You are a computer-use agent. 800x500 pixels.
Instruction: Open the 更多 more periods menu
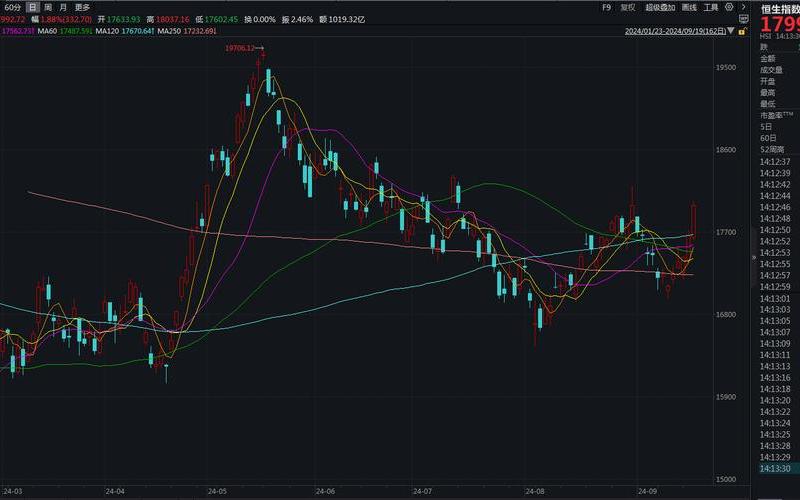pyautogui.click(x=82, y=7)
